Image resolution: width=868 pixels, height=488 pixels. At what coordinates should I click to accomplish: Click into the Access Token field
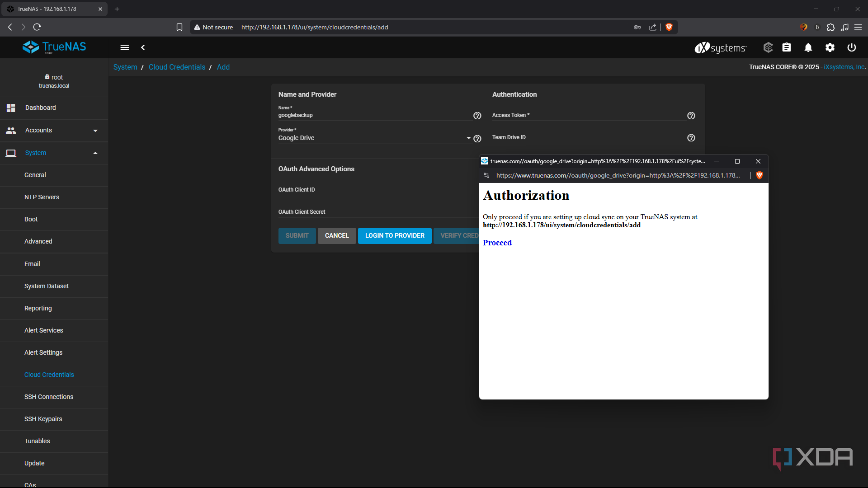click(x=589, y=115)
